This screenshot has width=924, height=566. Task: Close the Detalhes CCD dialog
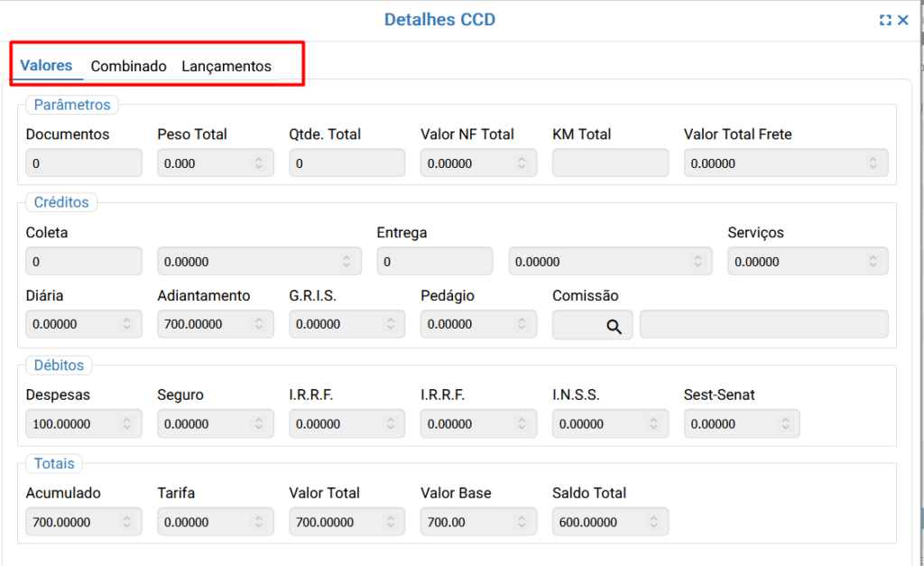tap(903, 20)
